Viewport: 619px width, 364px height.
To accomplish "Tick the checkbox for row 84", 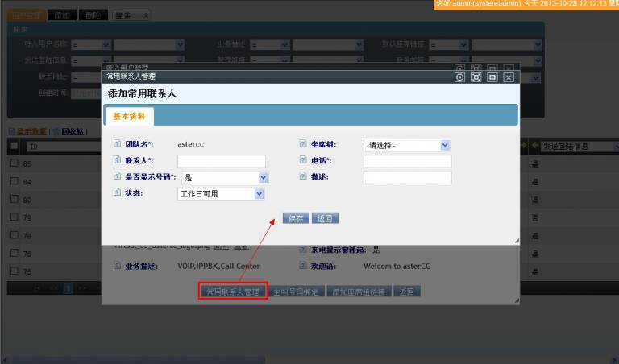I will [15, 181].
